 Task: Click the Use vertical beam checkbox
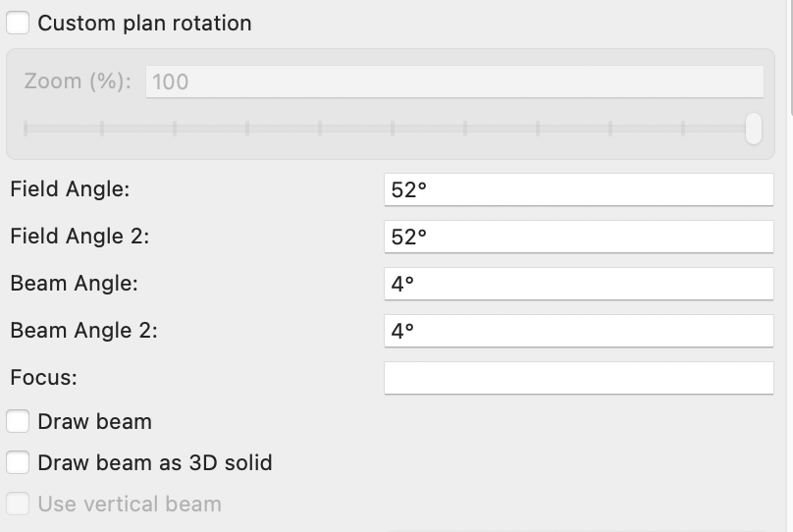(x=18, y=505)
